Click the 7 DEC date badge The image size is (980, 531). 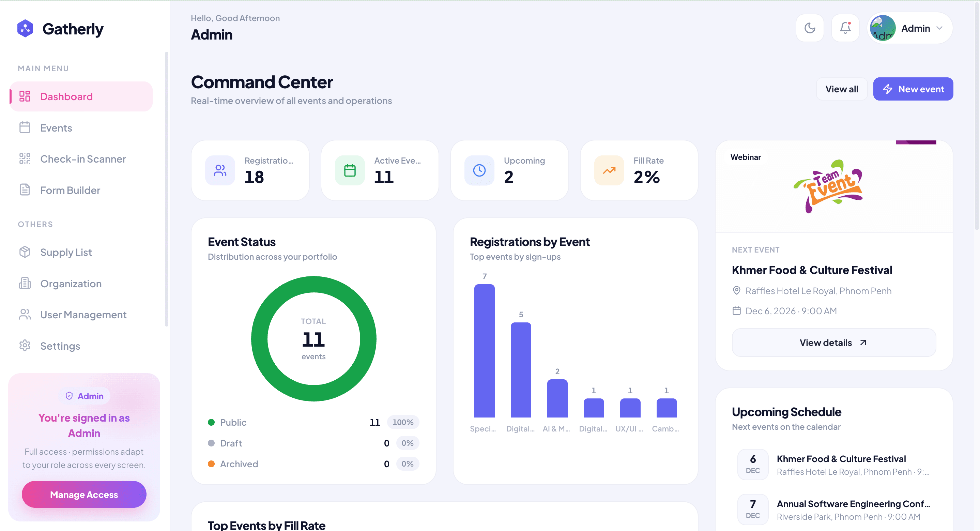pos(752,509)
